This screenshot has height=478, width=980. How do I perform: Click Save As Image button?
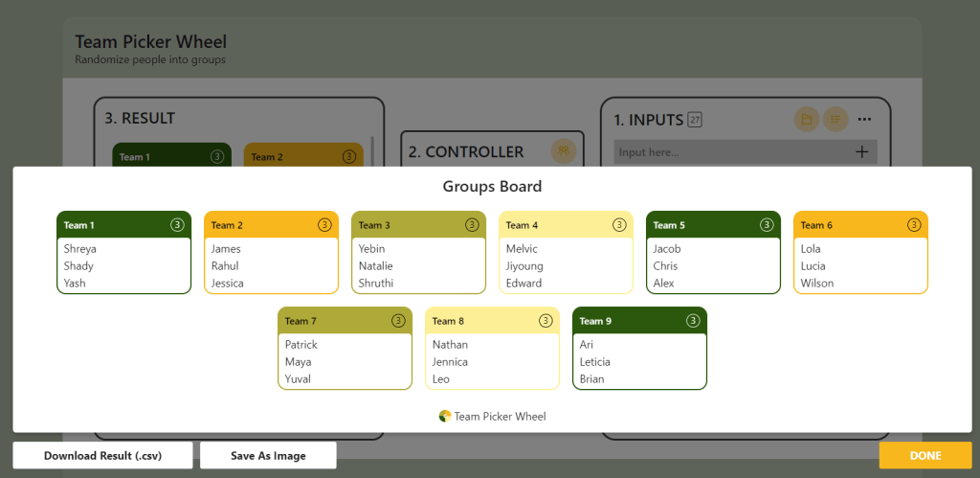coord(268,456)
